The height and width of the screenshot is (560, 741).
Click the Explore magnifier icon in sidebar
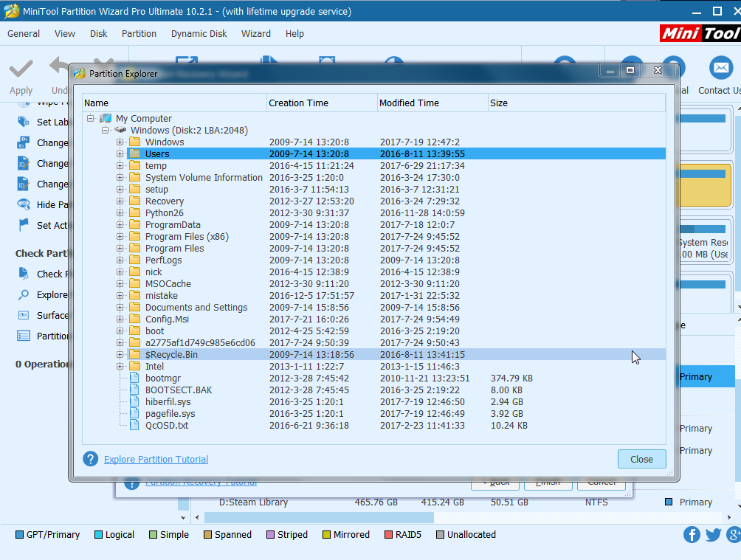pos(23,294)
